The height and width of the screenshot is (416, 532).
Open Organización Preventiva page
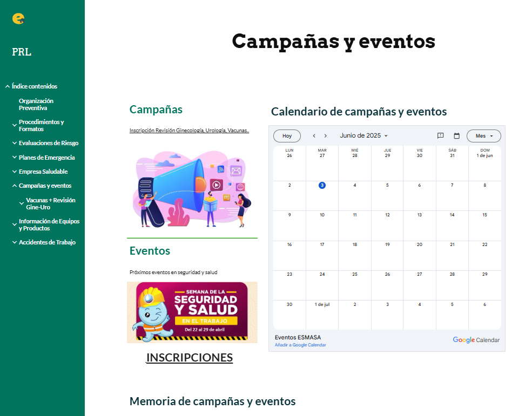(36, 104)
